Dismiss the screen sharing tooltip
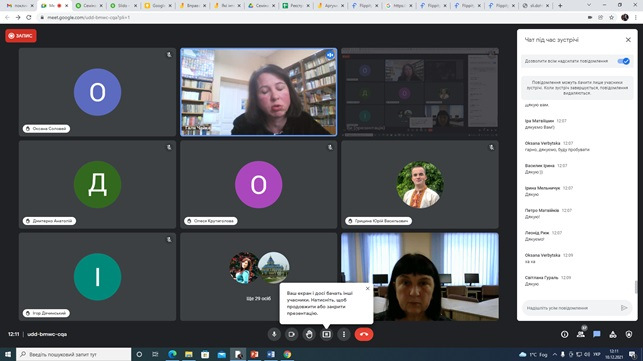The image size is (643, 361). click(367, 288)
